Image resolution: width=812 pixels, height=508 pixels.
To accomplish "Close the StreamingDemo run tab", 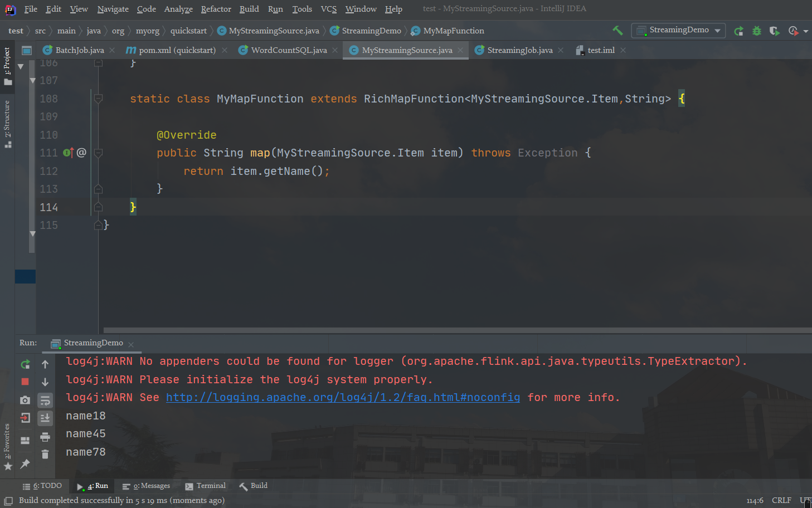I will (x=131, y=344).
